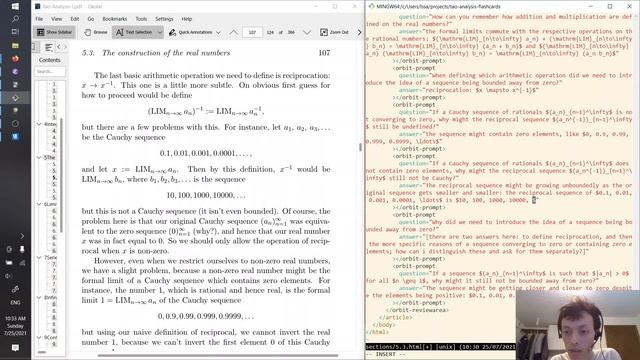Open the Windows Start menu
640x360 pixels.
15,6
